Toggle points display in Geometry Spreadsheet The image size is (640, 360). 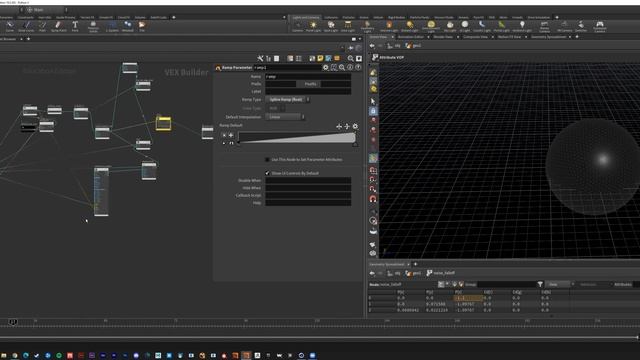pyautogui.click(x=441, y=284)
